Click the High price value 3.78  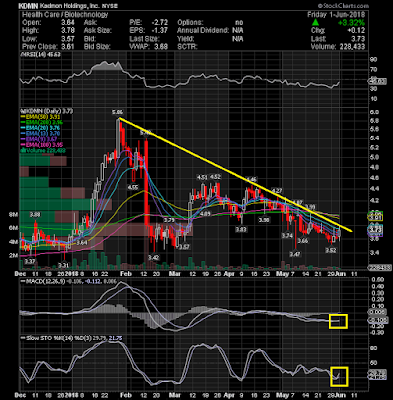pos(68,31)
